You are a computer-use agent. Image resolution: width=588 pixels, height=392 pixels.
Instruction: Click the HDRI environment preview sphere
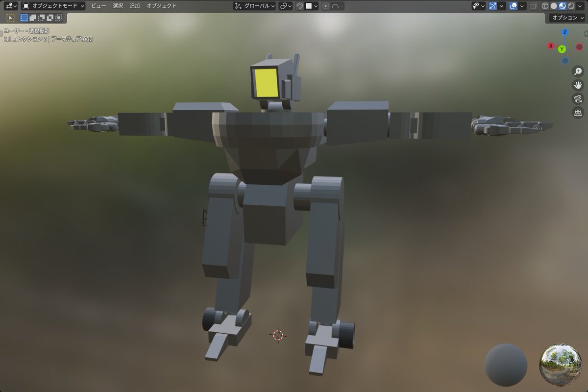[561, 366]
